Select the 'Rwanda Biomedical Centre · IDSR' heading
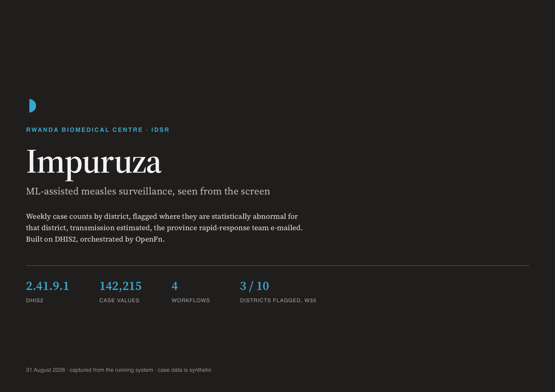This screenshot has width=555, height=392. pyautogui.click(x=98, y=130)
